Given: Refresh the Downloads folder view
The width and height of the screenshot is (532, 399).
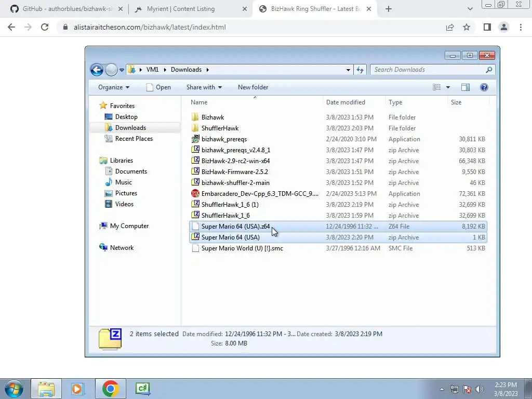Looking at the screenshot, I should [x=360, y=70].
